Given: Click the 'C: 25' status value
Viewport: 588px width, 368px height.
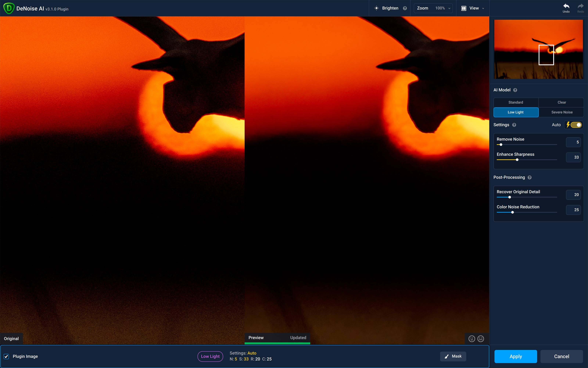Looking at the screenshot, I should [267, 359].
